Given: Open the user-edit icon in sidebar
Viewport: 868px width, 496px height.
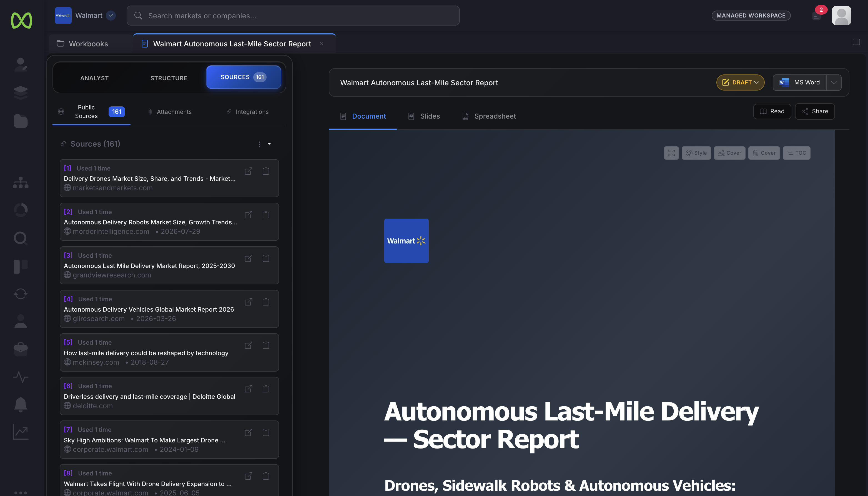Looking at the screenshot, I should (21, 65).
